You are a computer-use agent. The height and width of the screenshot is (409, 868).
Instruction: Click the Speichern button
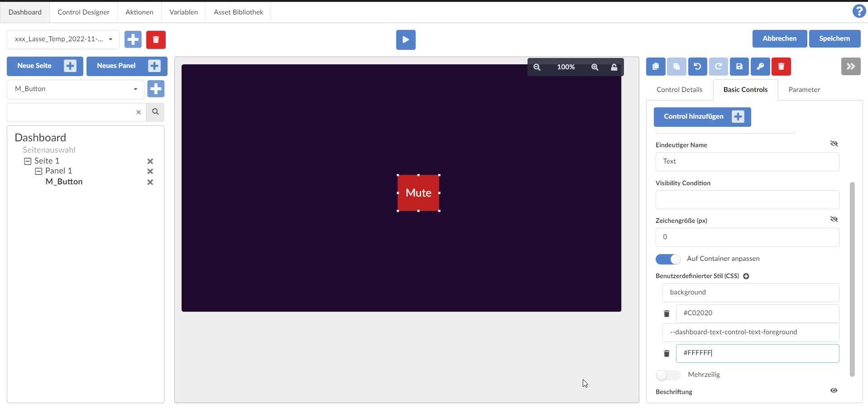coord(834,38)
